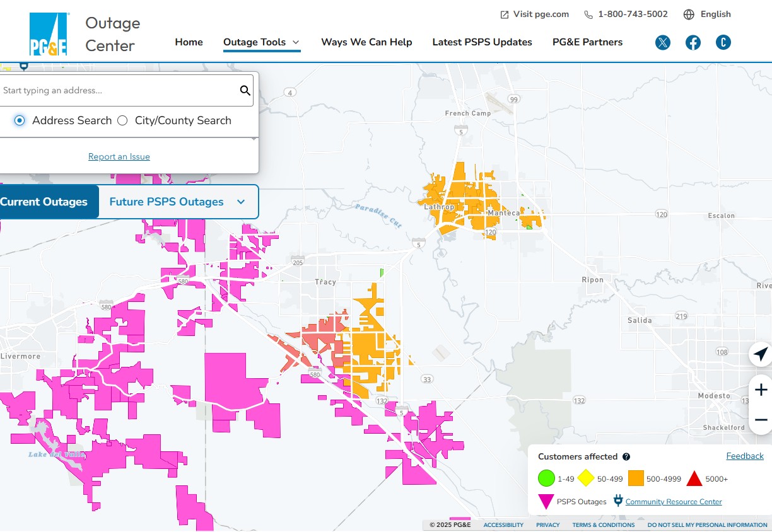The height and width of the screenshot is (532, 772).
Task: Open the PG&E Partners menu item
Action: point(588,42)
